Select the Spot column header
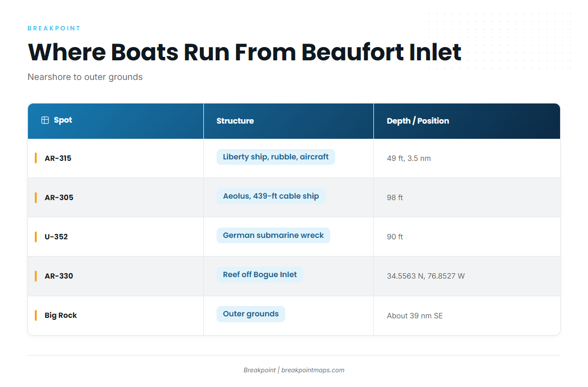Viewport: 588px width, 387px height. pos(116,121)
